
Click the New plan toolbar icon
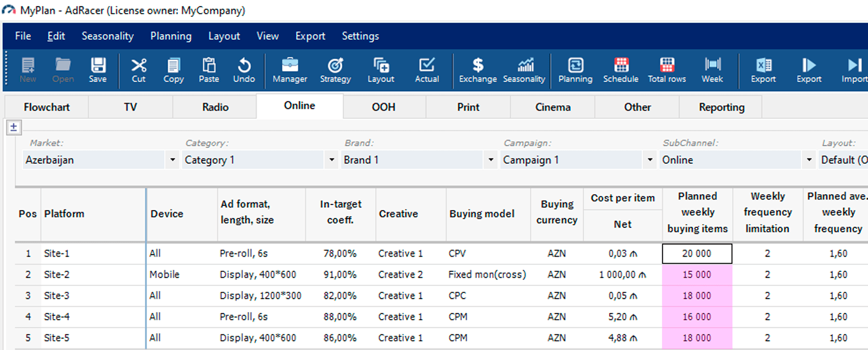click(28, 70)
